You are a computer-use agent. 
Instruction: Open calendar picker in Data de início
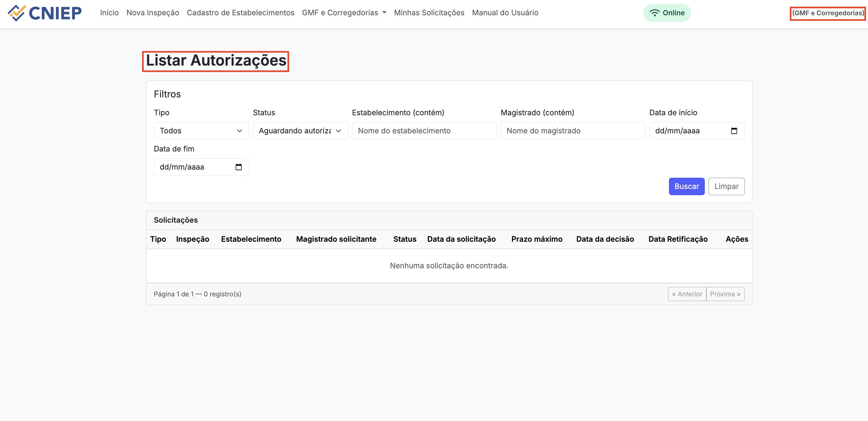click(734, 131)
